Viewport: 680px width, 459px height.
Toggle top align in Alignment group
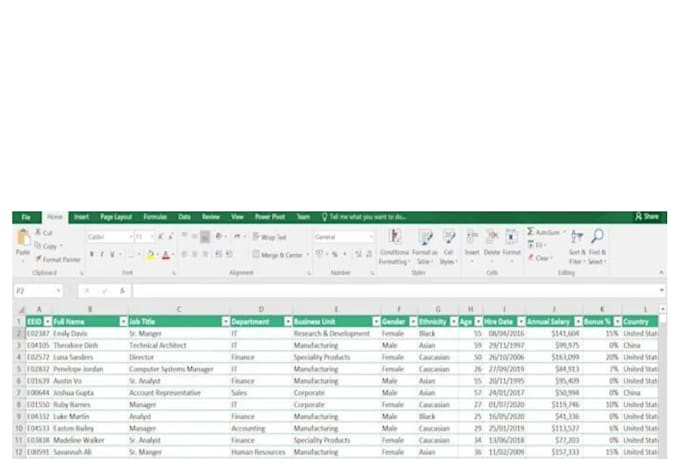click(x=184, y=236)
